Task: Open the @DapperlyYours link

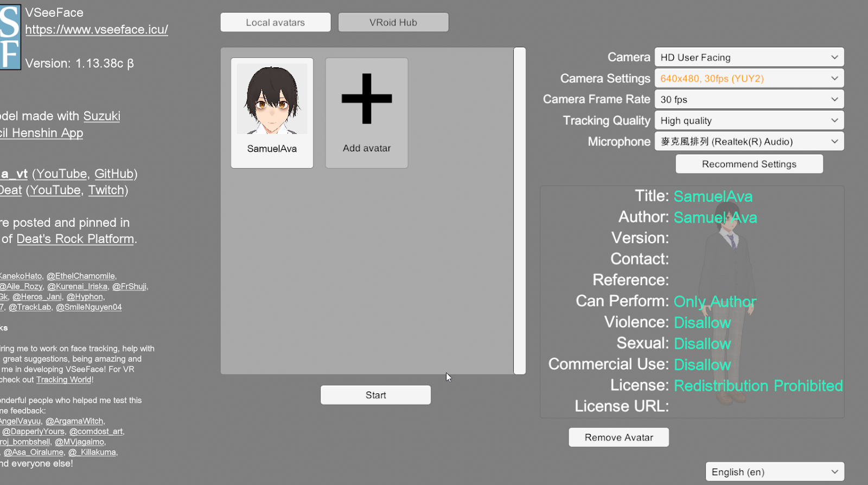Action: click(33, 431)
